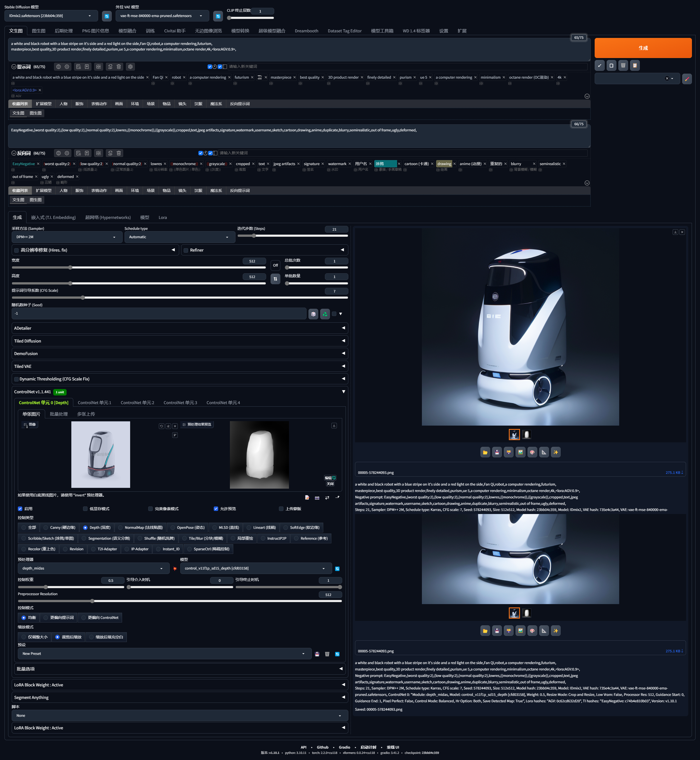Clear the negative prompt with the trash icon

[119, 153]
